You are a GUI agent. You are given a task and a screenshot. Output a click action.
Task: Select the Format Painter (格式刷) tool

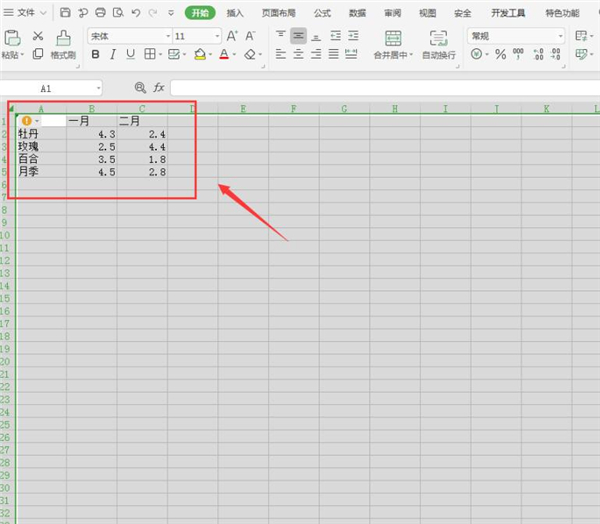63,44
